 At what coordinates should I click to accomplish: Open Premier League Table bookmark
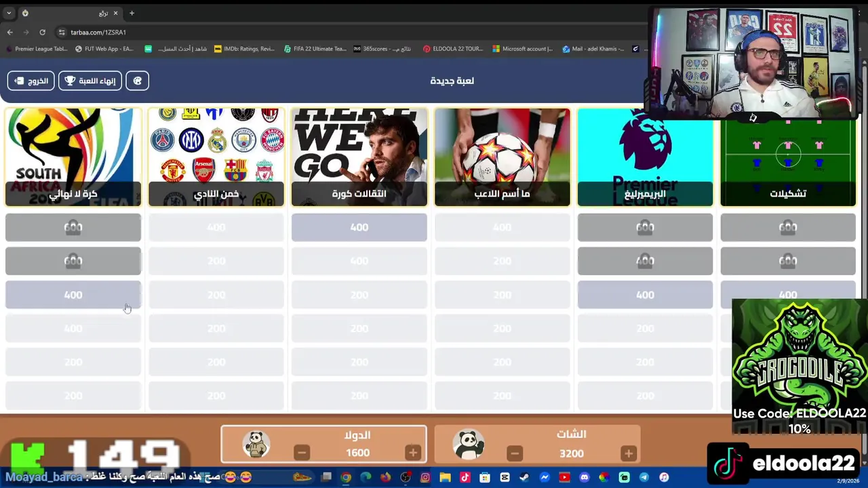[37, 49]
